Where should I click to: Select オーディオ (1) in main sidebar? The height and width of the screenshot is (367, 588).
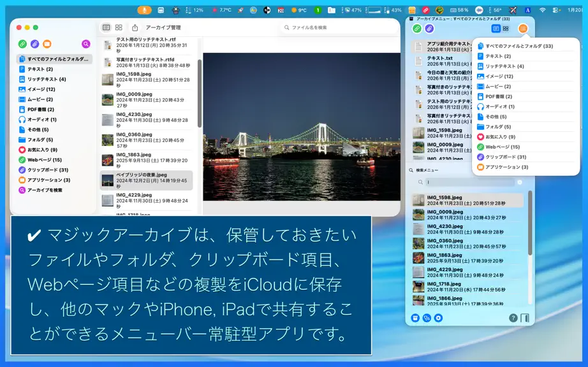click(x=54, y=119)
